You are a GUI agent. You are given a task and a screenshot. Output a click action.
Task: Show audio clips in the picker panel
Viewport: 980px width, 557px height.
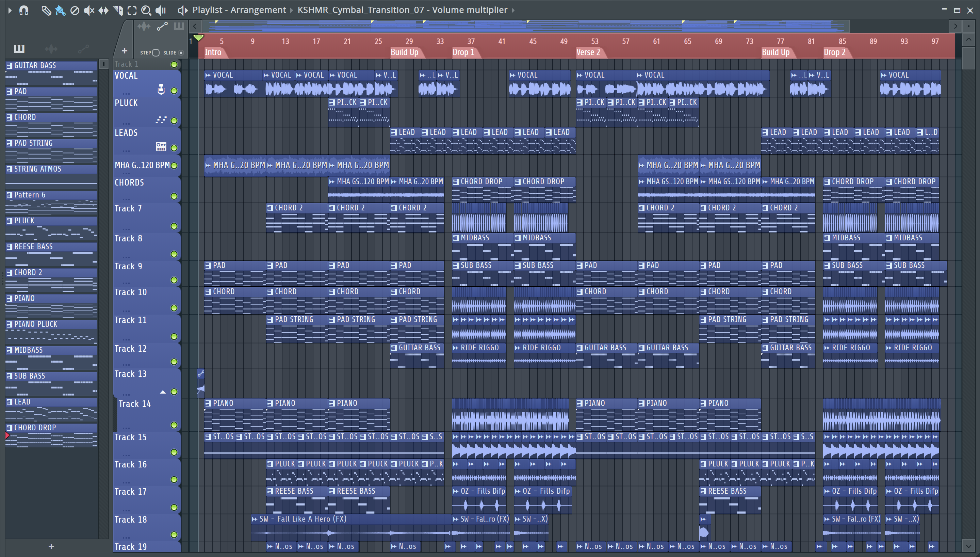[x=51, y=49]
